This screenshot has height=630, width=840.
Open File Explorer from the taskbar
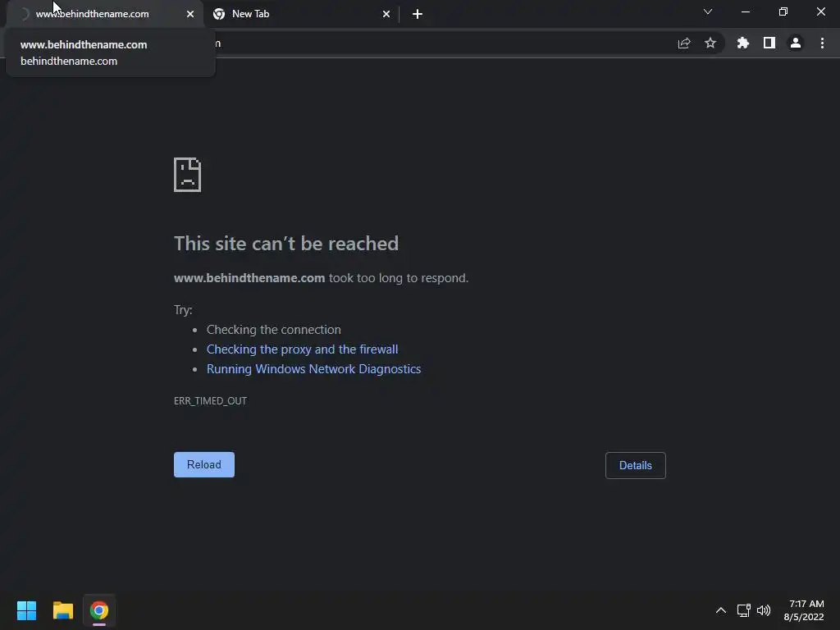(63, 610)
